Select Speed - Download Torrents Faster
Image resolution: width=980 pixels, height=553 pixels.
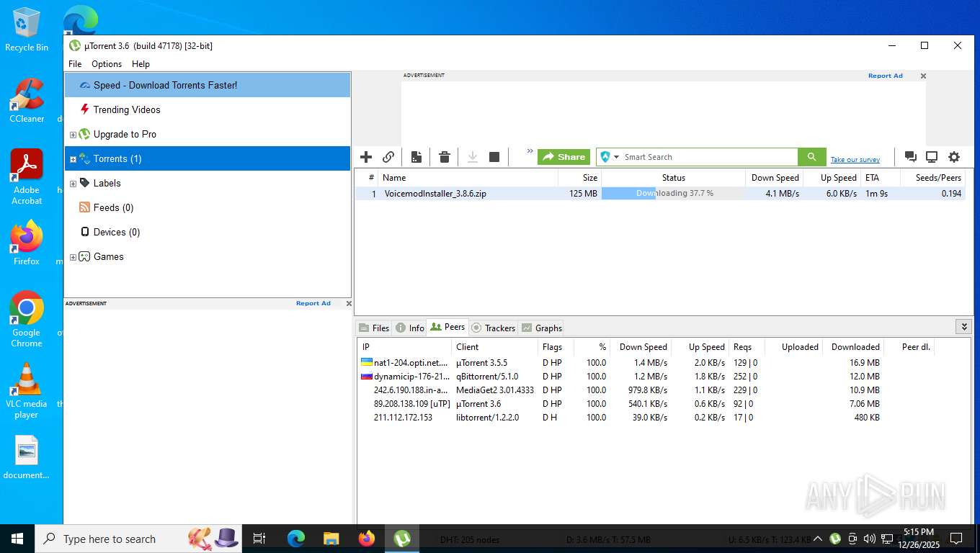(x=208, y=85)
